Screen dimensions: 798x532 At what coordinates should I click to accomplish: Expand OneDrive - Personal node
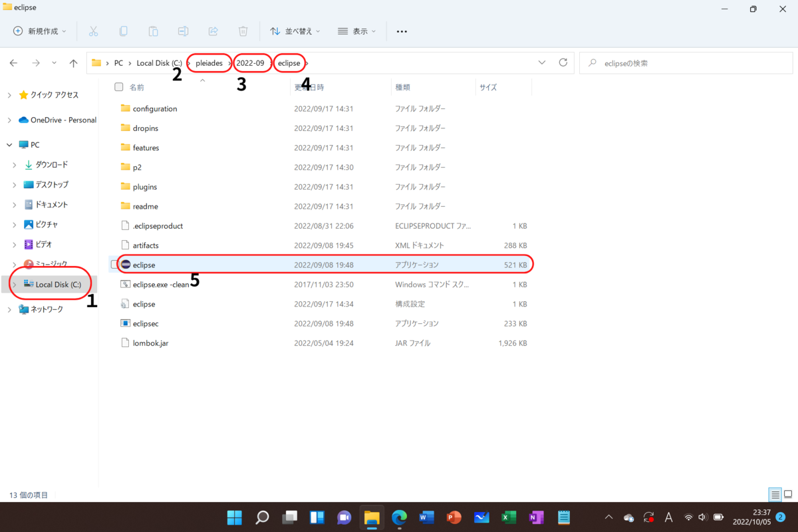(x=9, y=120)
